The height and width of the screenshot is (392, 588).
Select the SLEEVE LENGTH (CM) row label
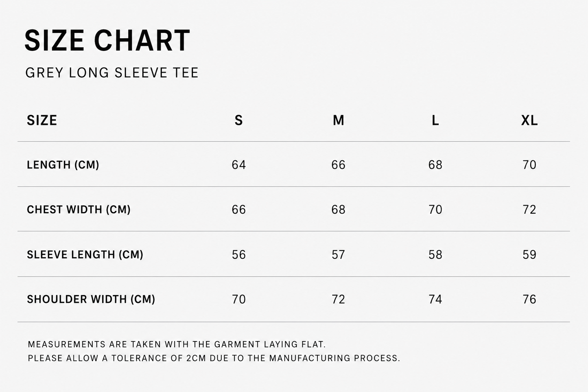[x=85, y=255]
